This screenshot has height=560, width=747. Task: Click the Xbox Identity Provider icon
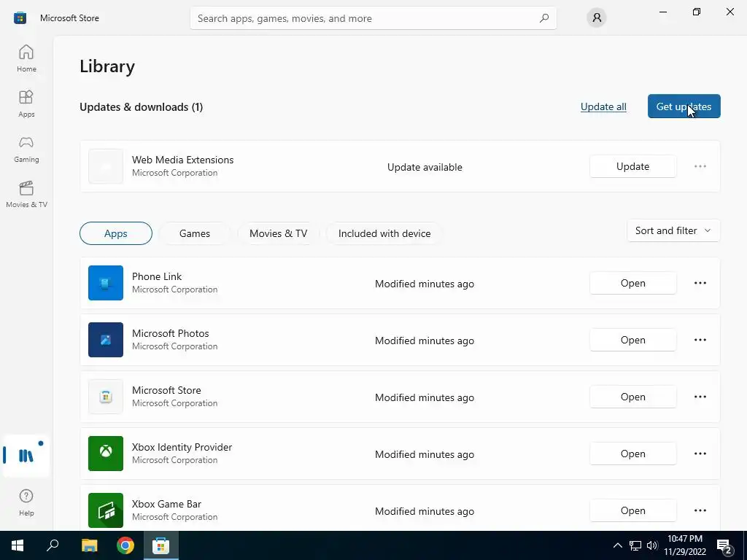coord(106,454)
